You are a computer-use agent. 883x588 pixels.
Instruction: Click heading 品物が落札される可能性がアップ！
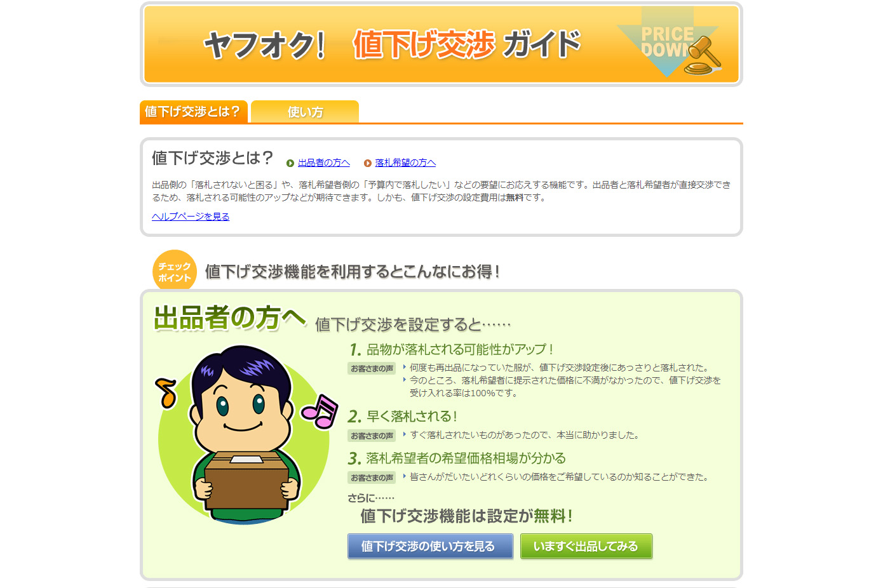(x=452, y=349)
